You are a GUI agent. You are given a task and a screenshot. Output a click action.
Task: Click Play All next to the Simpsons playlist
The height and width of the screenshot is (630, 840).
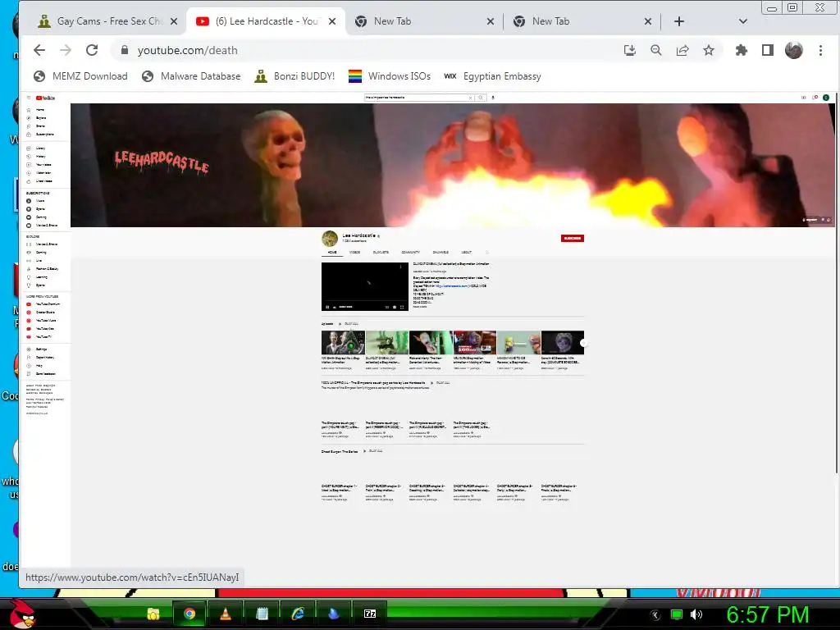coord(441,383)
